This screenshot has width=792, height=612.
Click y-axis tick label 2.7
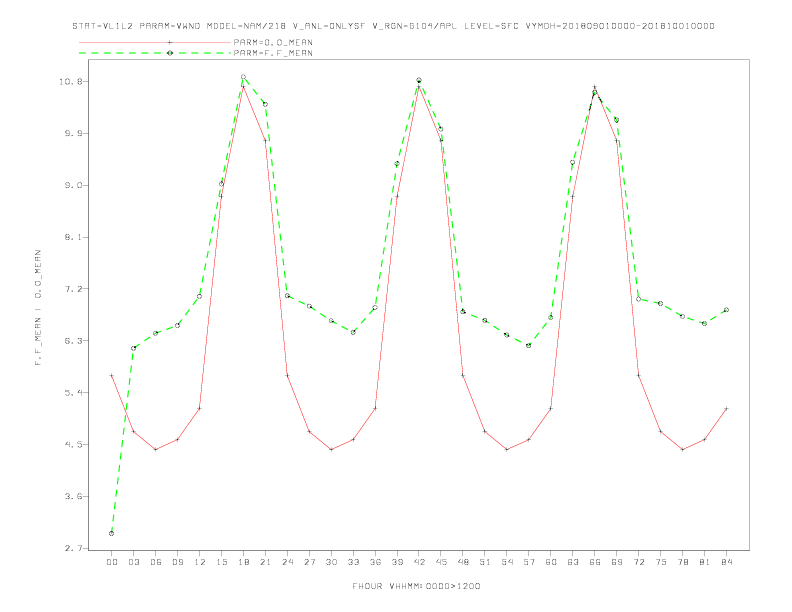click(73, 548)
